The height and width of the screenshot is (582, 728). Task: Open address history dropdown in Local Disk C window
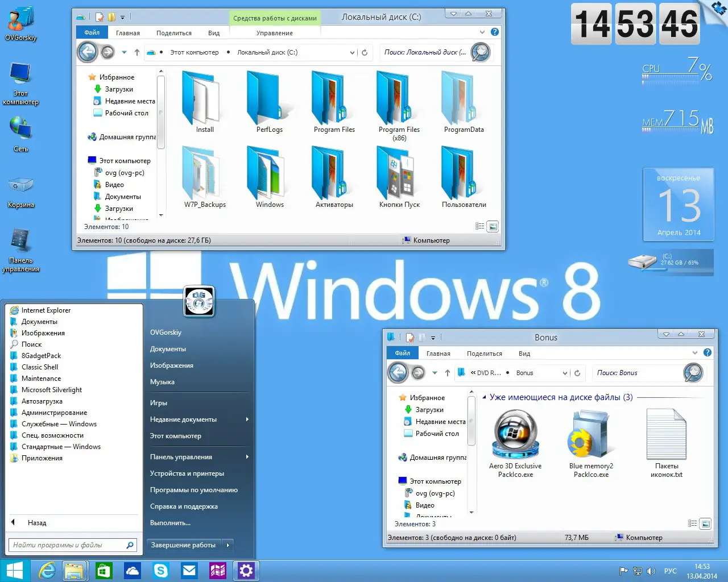coord(353,52)
